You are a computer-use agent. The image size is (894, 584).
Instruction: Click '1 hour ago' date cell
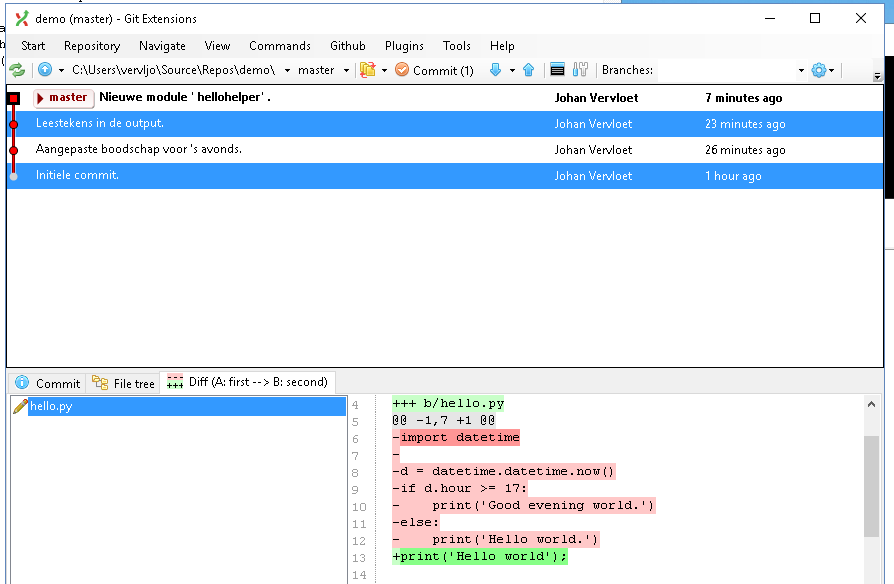733,176
